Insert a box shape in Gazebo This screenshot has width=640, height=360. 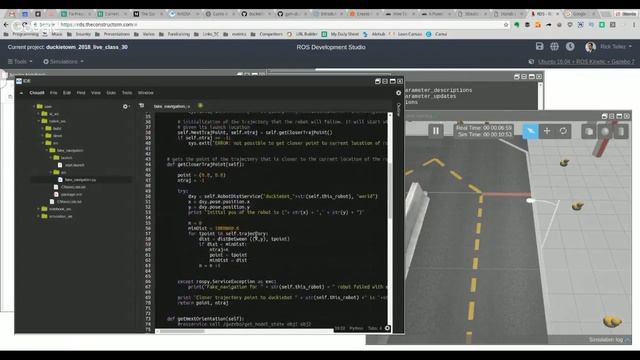(x=589, y=131)
